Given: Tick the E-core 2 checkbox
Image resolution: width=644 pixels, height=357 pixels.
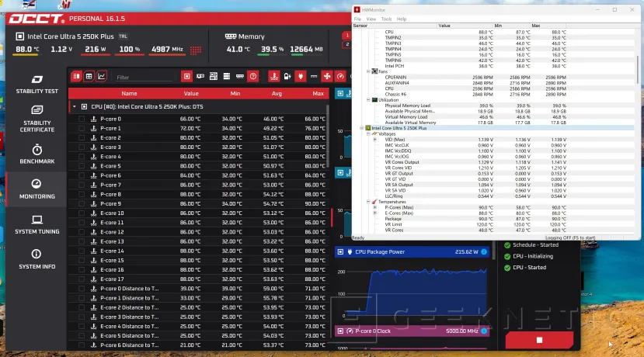Looking at the screenshot, I should (82, 138).
